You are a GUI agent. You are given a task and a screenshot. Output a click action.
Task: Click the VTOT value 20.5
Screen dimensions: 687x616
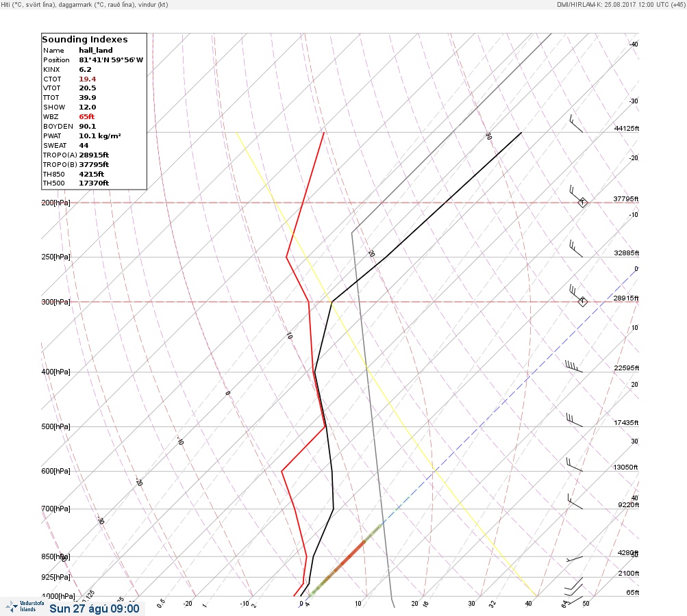click(87, 88)
